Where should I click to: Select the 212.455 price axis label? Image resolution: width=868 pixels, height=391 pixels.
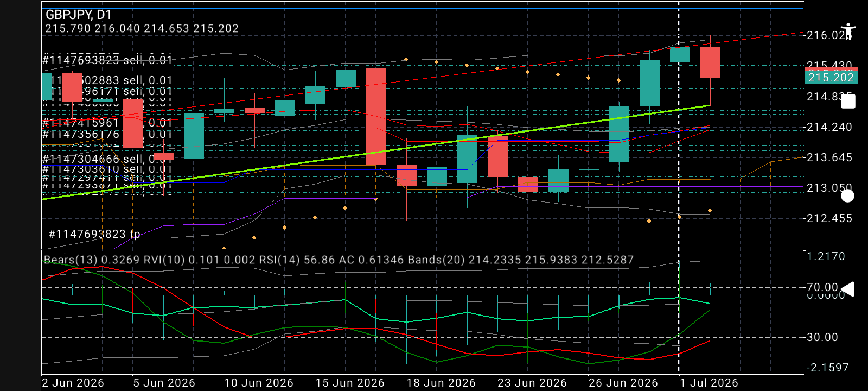[x=829, y=218]
